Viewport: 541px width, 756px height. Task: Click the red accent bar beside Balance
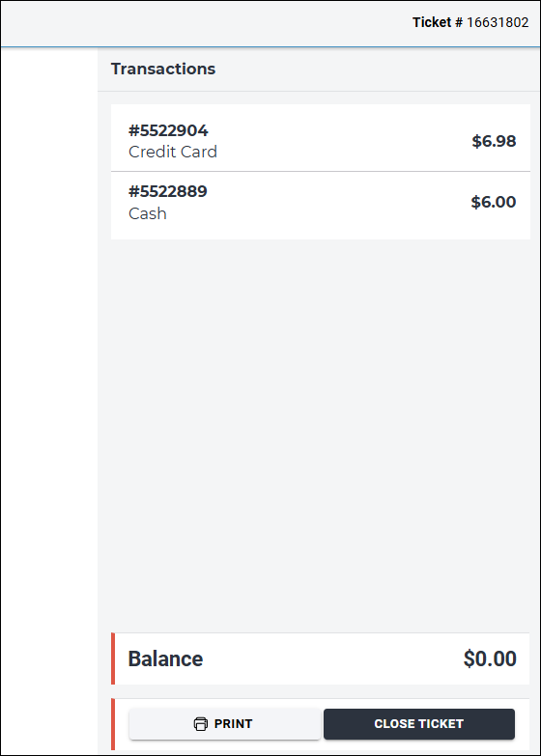(x=113, y=658)
